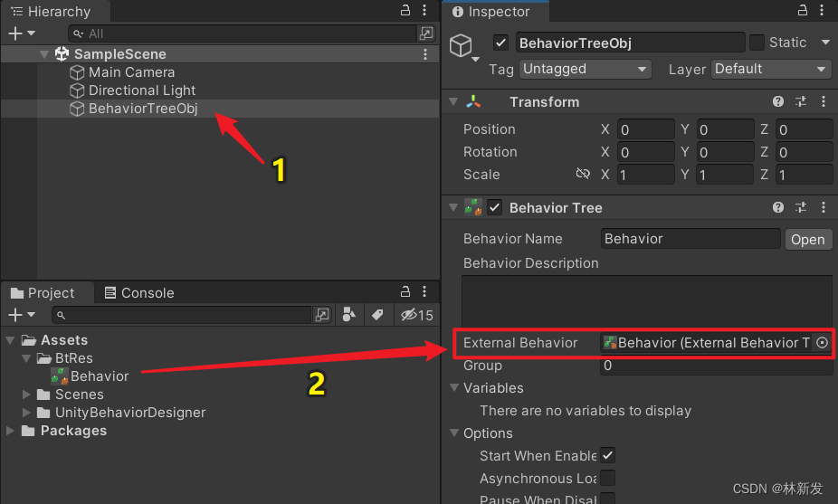Image resolution: width=838 pixels, height=504 pixels.
Task: Toggle constrained proportions link on Scale
Action: [583, 175]
